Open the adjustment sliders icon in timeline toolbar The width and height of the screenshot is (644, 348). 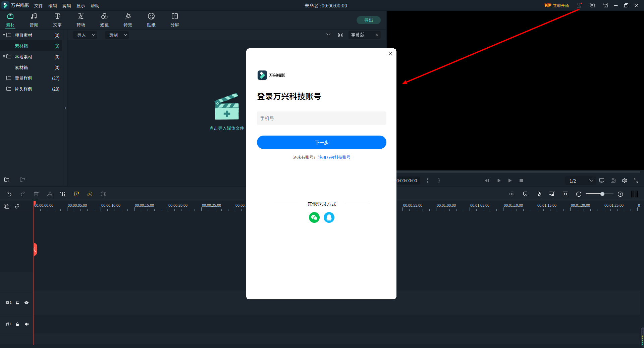click(103, 194)
